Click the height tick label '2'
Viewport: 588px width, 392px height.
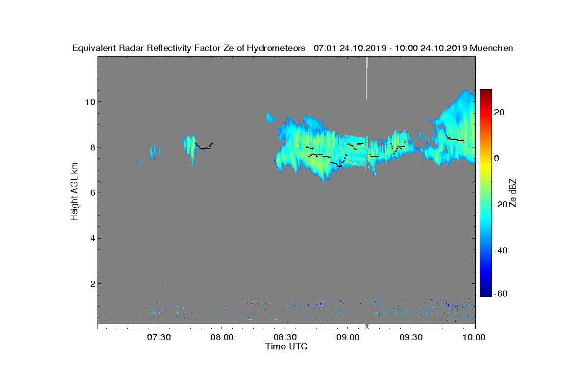(92, 284)
